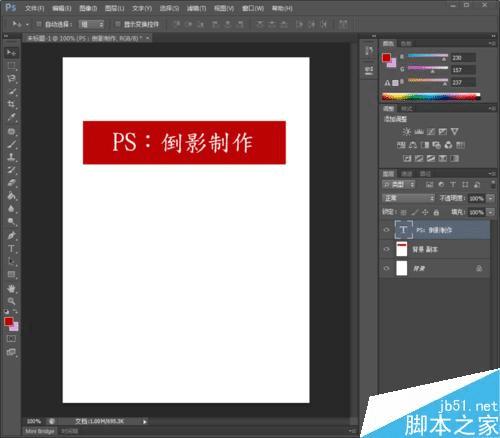The width and height of the screenshot is (500, 438).
Task: Enable show transform controls checkbox
Action: (x=117, y=24)
